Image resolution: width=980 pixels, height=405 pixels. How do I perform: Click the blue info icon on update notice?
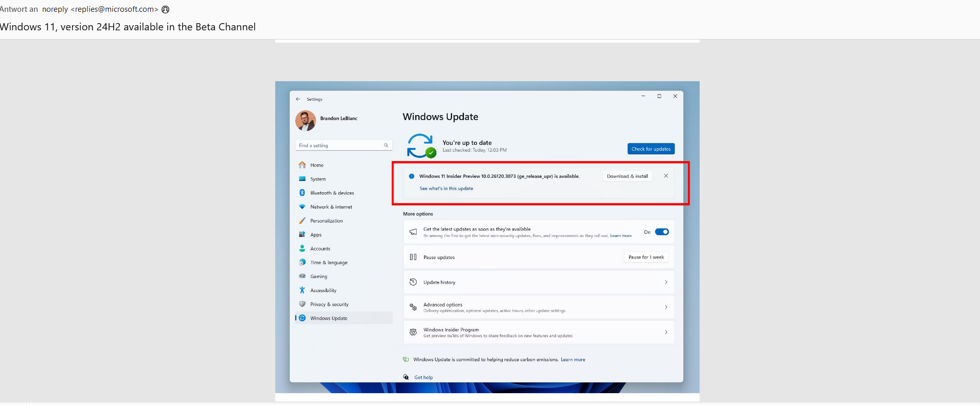tap(412, 176)
